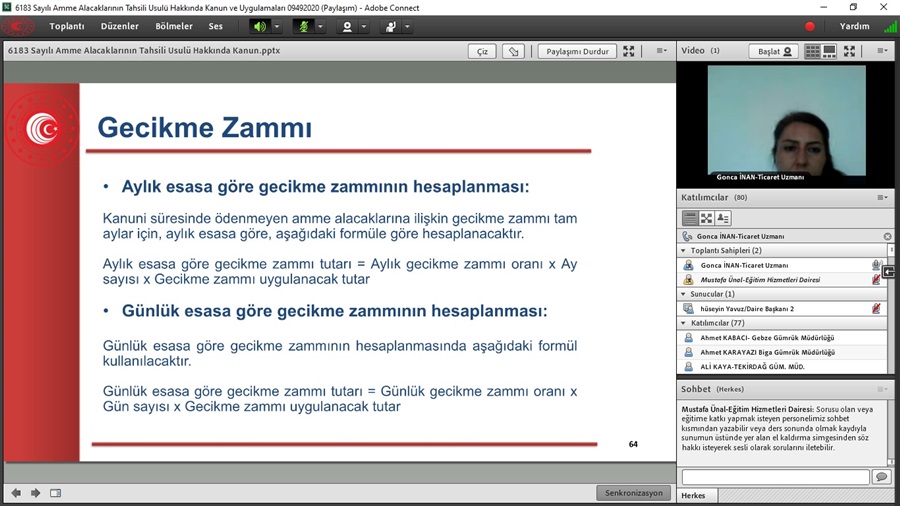This screenshot has width=900, height=506.
Task: Select Ahmet KARAYAZI Biga Gümrük Müdürlüğü
Action: pos(767,352)
